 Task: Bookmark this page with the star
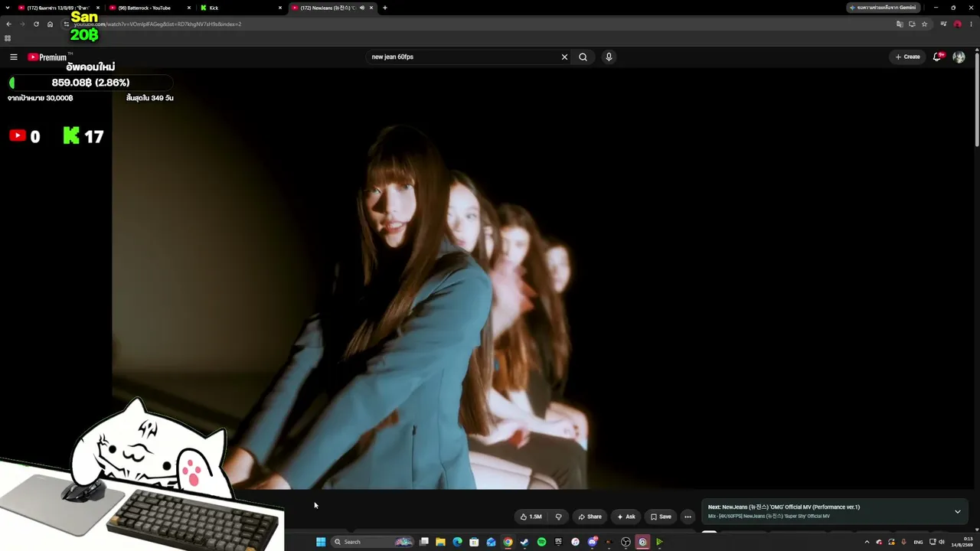[x=924, y=24]
